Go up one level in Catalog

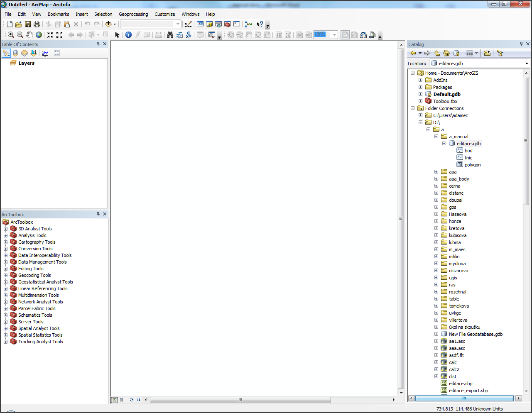pos(437,53)
